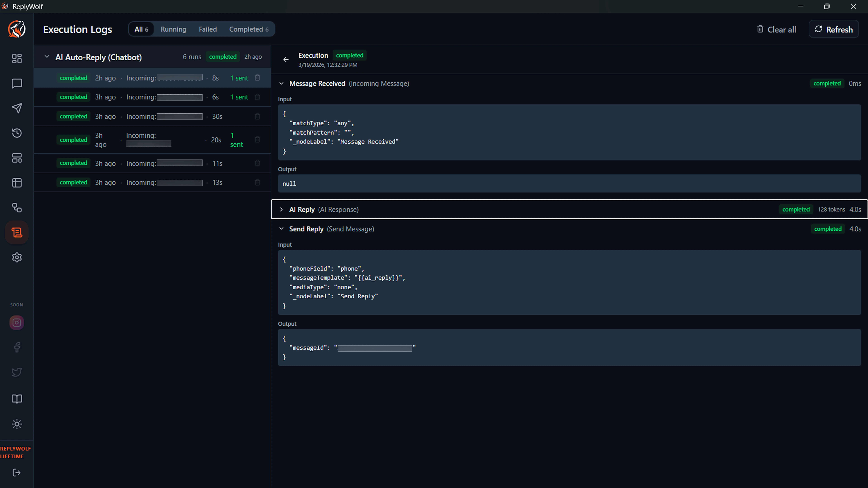Collapse the Message Received step
The height and width of the screenshot is (488, 868).
(281, 83)
